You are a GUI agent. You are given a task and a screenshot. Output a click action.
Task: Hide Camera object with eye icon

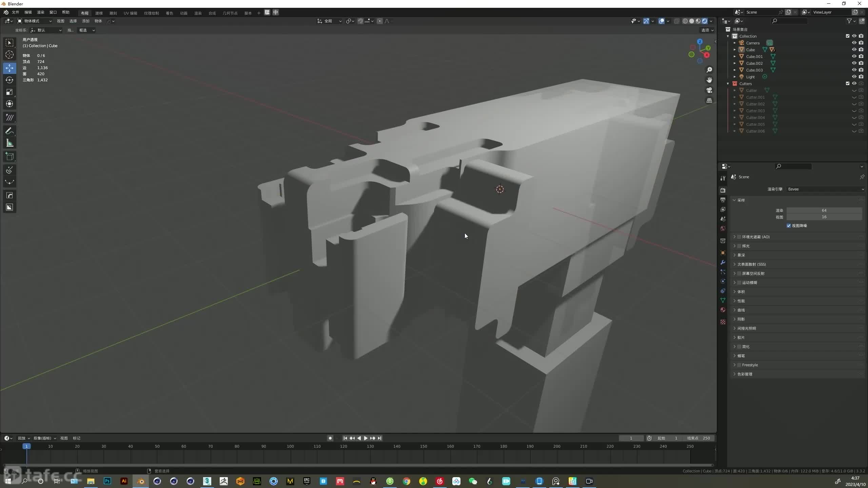coord(854,43)
